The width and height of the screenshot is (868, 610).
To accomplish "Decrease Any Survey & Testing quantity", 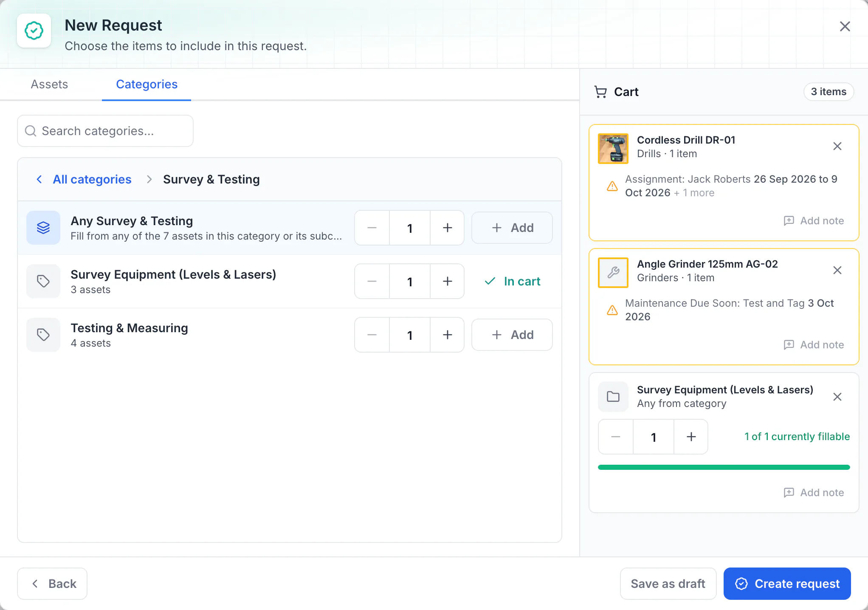I will [372, 228].
